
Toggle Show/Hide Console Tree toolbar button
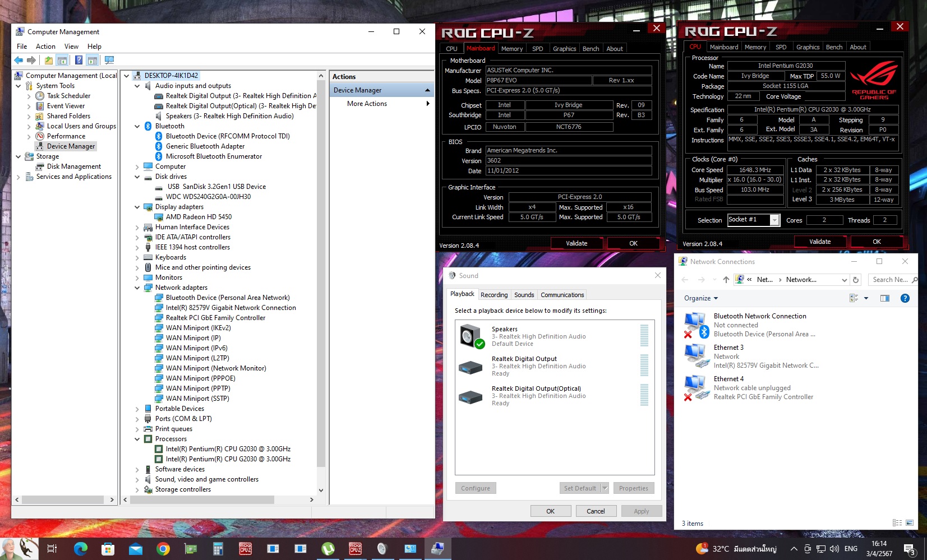tap(62, 60)
